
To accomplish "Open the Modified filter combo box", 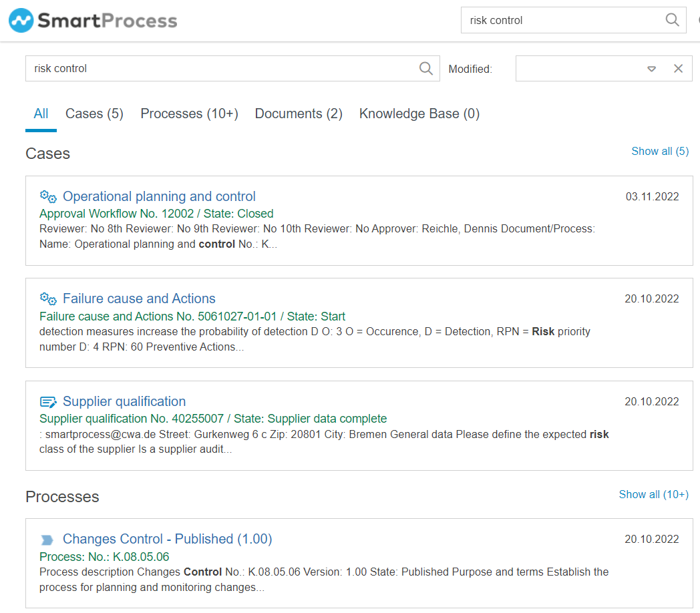I will click(578, 69).
